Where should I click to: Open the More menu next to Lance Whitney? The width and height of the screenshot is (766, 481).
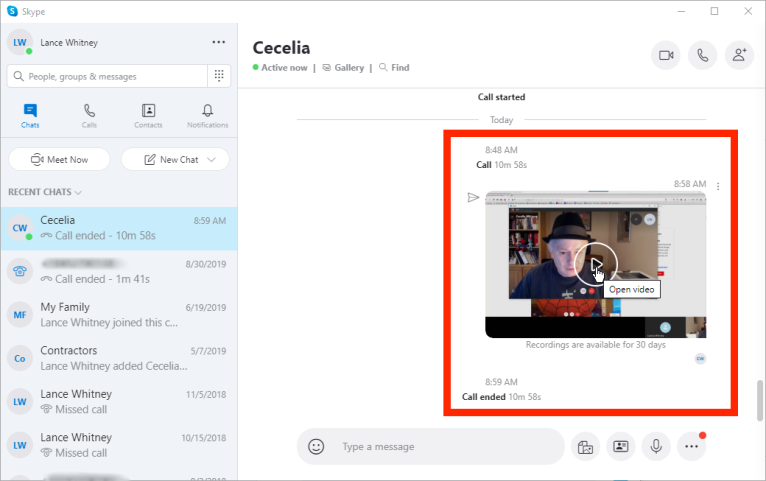click(218, 42)
